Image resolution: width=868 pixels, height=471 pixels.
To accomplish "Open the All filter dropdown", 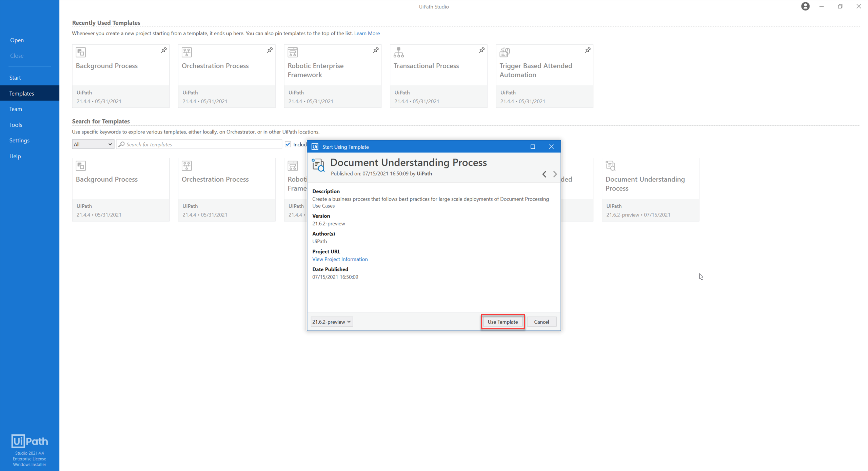I will (x=93, y=144).
